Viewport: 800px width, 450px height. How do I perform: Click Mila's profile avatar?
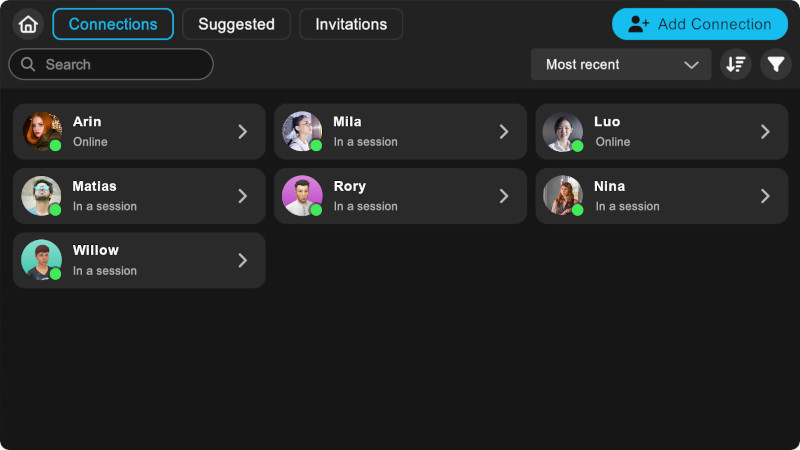coord(302,132)
